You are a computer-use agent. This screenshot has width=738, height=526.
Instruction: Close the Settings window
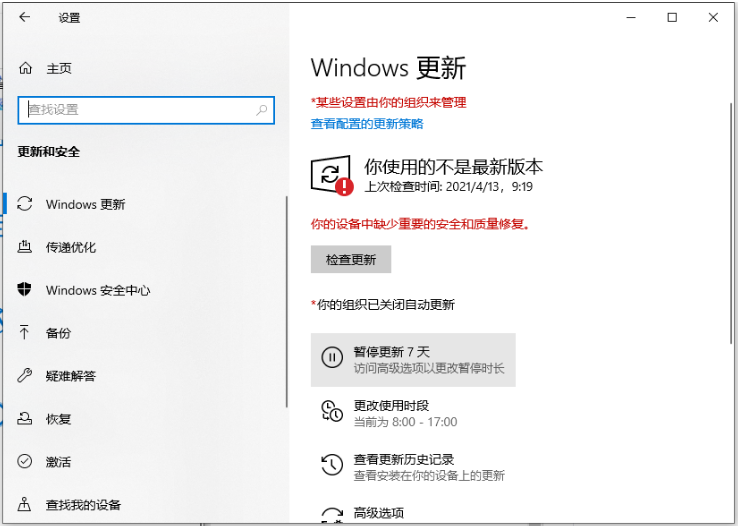(713, 17)
